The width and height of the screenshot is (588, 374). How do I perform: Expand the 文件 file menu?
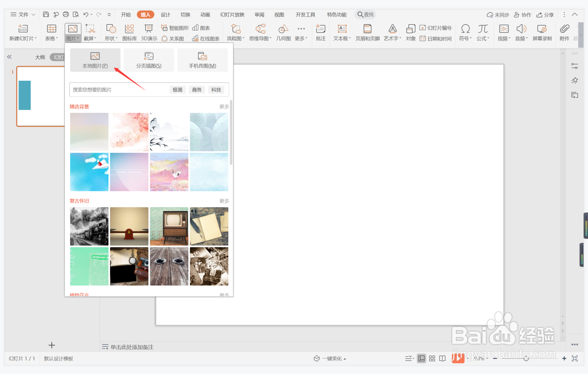[23, 14]
